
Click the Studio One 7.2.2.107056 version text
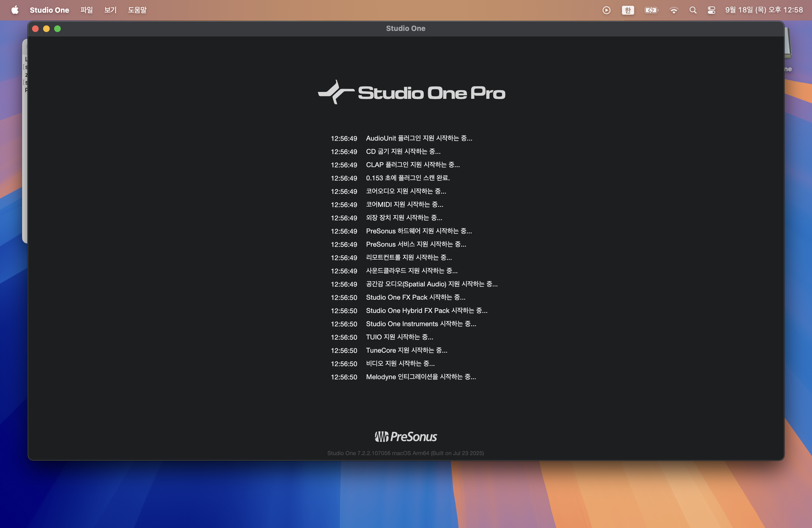(x=405, y=453)
